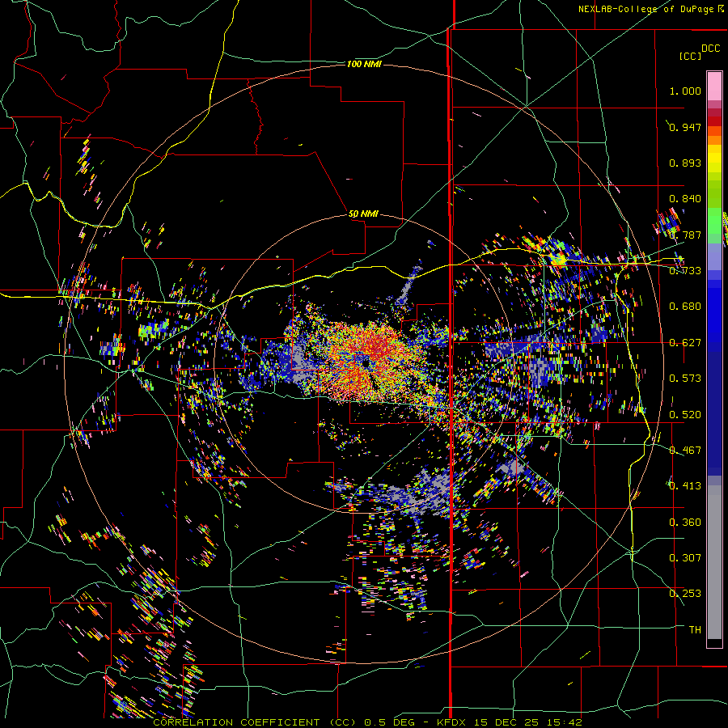
Task: Click the 0.947 scale value
Action: 685,127
